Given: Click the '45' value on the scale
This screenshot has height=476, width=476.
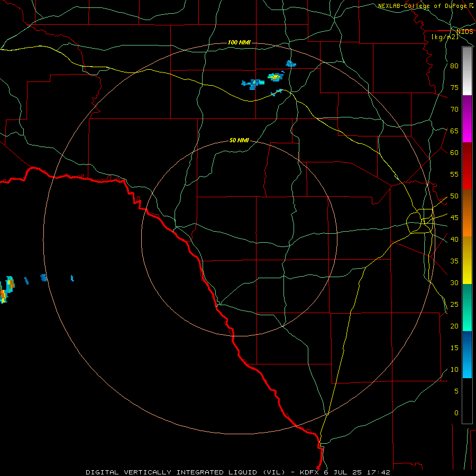Looking at the screenshot, I should pos(454,218).
